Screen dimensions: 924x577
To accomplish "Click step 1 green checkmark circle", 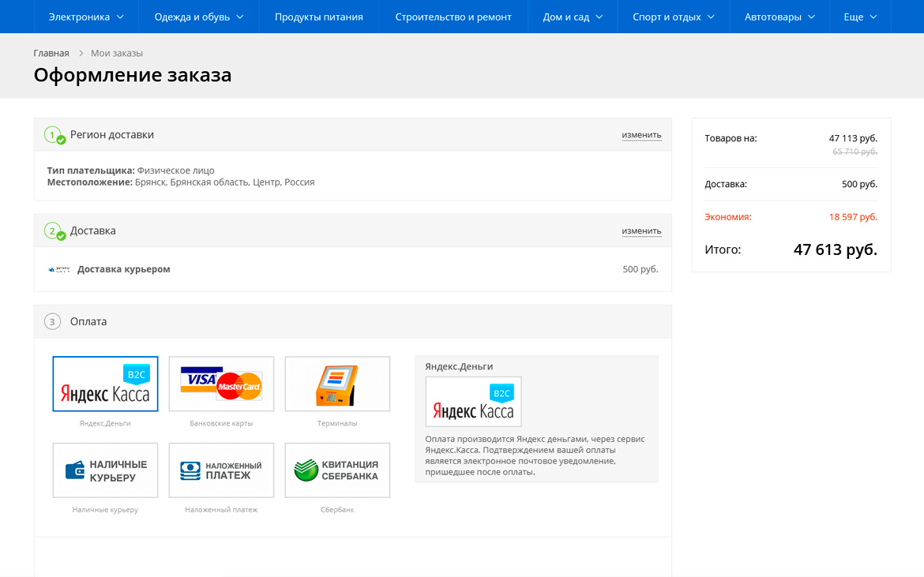I will (x=61, y=141).
